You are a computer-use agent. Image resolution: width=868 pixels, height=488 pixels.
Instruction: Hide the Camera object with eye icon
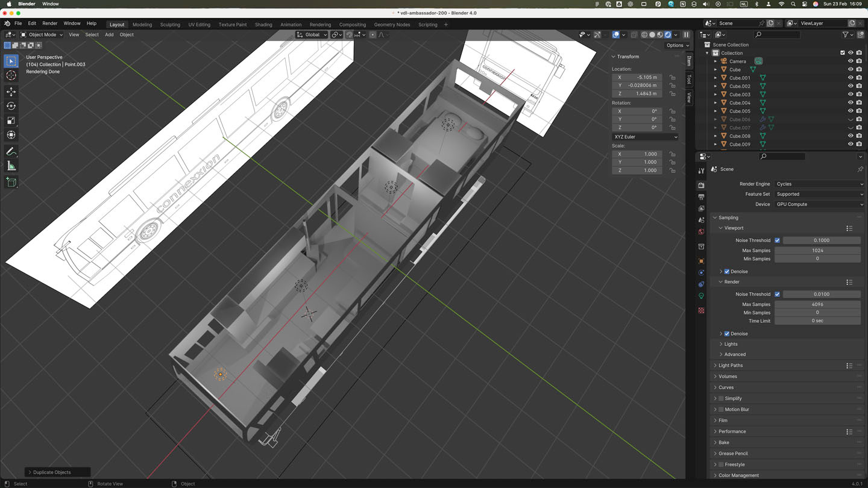(x=851, y=61)
